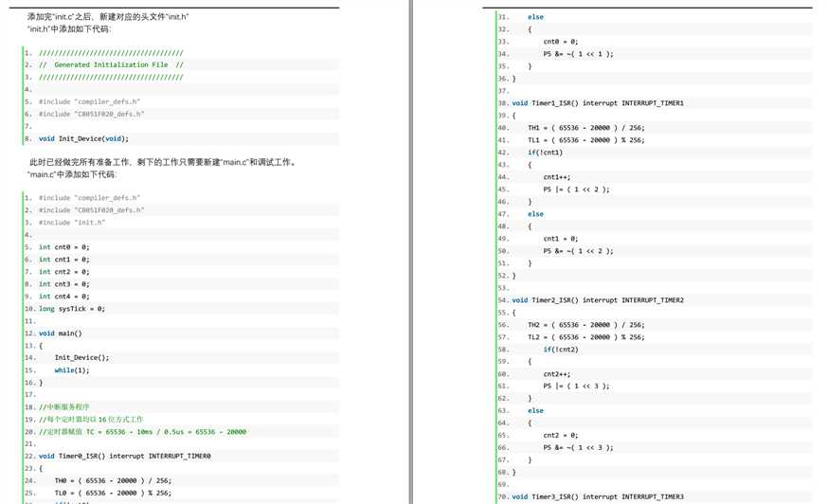Click "void Timer3_ISR() interrupt INTERRUPT_TIMER3"

point(598,497)
